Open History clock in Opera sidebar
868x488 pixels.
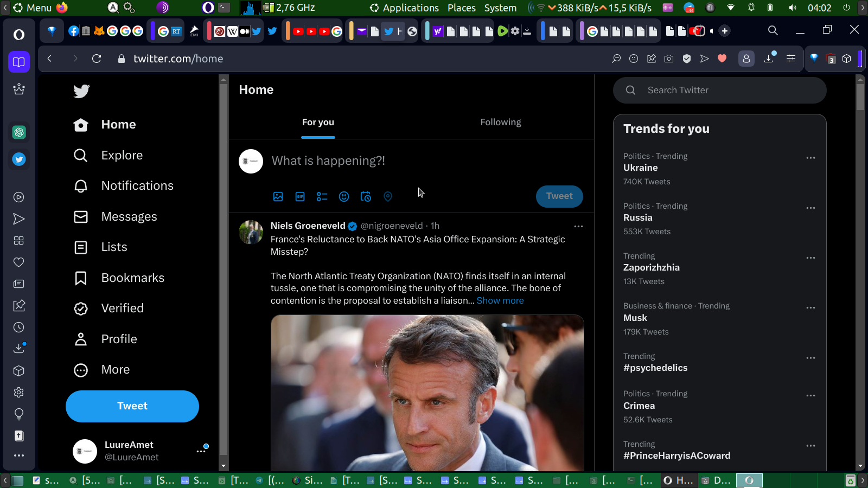19,328
